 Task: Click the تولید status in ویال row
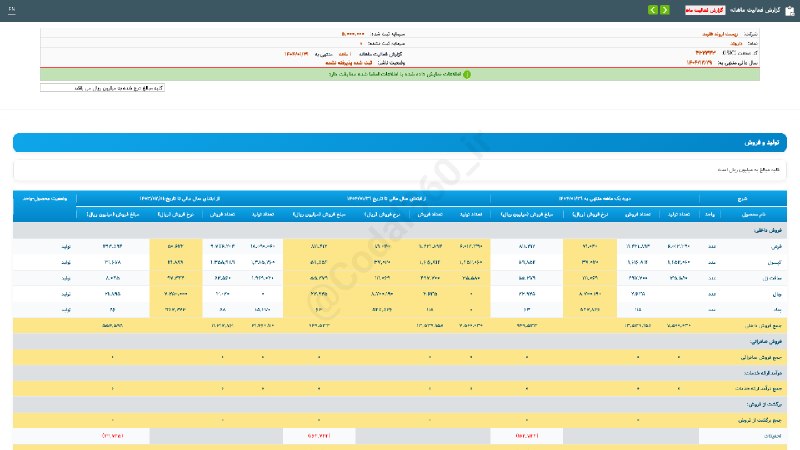click(x=66, y=294)
